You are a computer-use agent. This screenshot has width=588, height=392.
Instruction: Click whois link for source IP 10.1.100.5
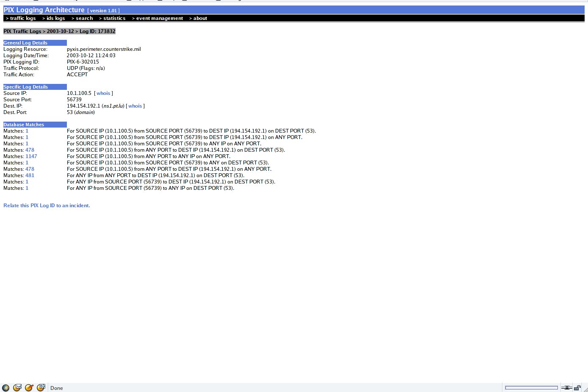click(x=103, y=93)
